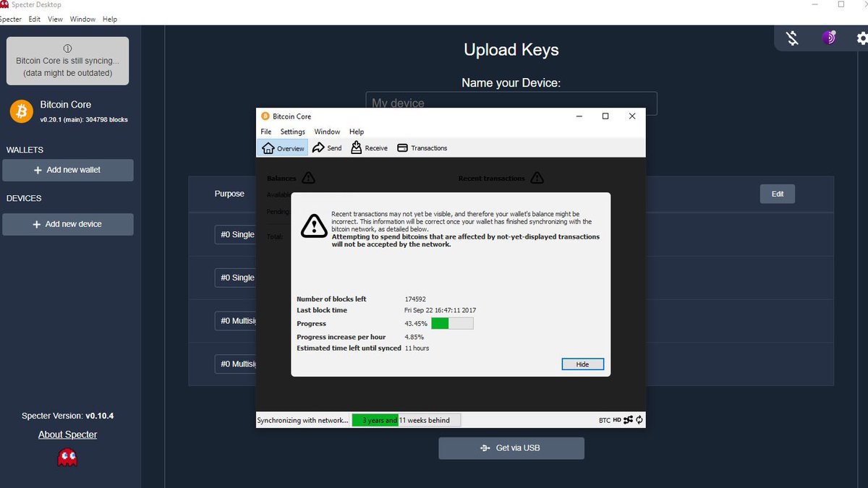Click the info icon on syncing notice
The width and height of the screenshot is (868, 488).
67,48
